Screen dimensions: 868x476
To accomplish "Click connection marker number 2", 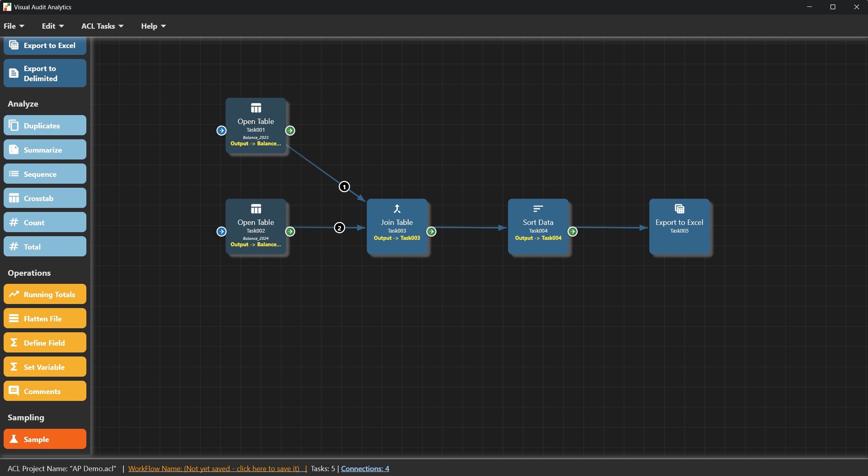I will 339,228.
